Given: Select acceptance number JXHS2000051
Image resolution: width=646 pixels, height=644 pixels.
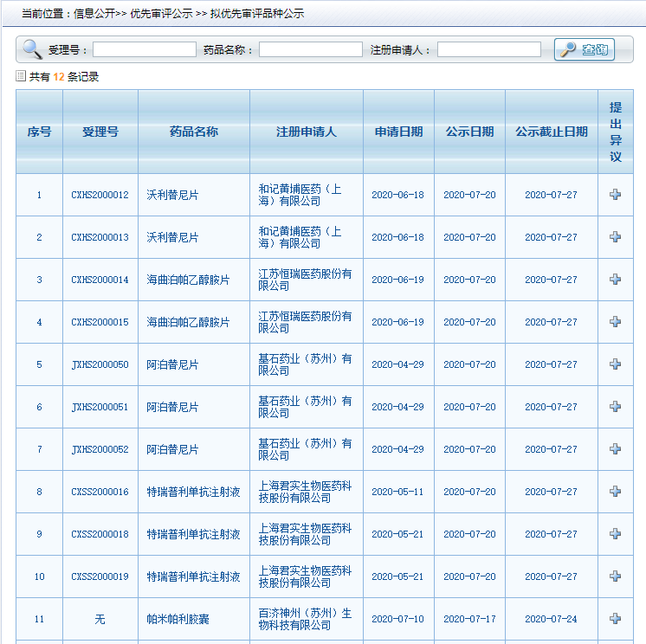Looking at the screenshot, I should coord(100,407).
